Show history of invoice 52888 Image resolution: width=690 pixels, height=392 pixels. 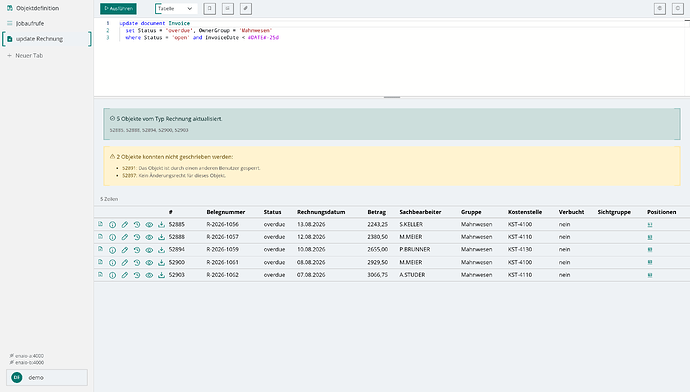pos(137,237)
